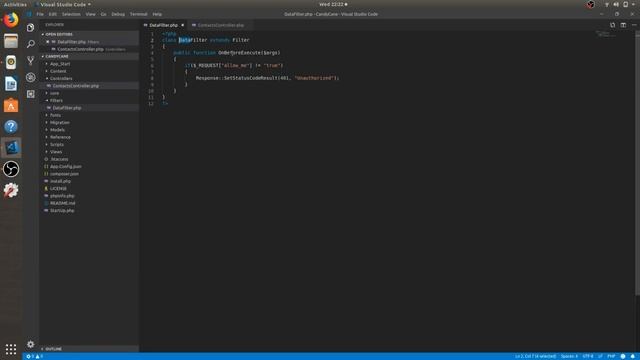640x360 pixels.
Task: Open the Source Control view
Action: pos(30,60)
